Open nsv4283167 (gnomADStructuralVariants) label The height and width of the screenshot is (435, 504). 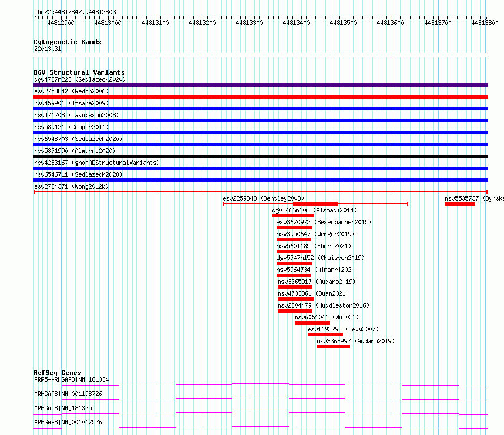click(x=97, y=163)
